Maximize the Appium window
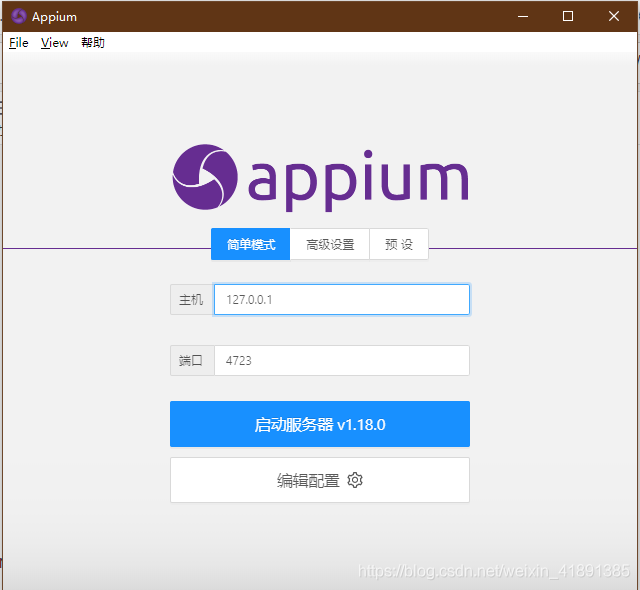Screen dimensions: 640x590 coord(568,16)
